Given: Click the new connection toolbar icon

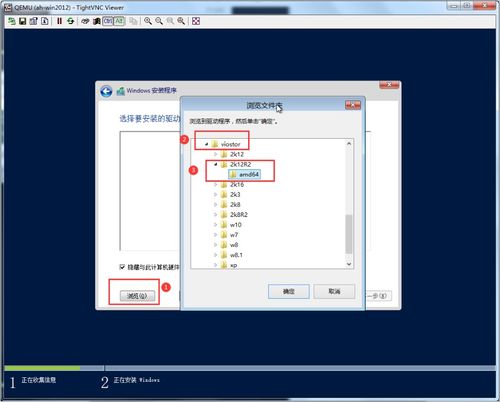Looking at the screenshot, I should click(x=12, y=21).
